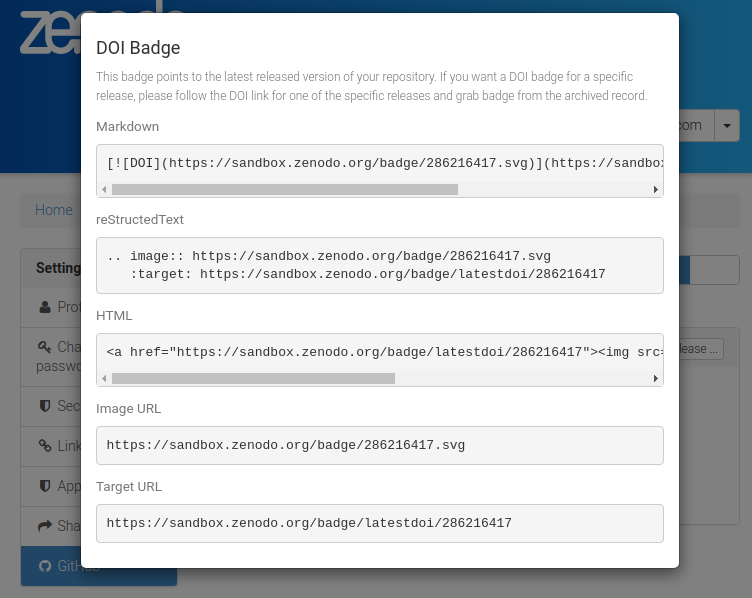Image resolution: width=752 pixels, height=598 pixels.
Task: Click the HTML snippet horizontal scrollbar thumb
Action: (x=253, y=379)
